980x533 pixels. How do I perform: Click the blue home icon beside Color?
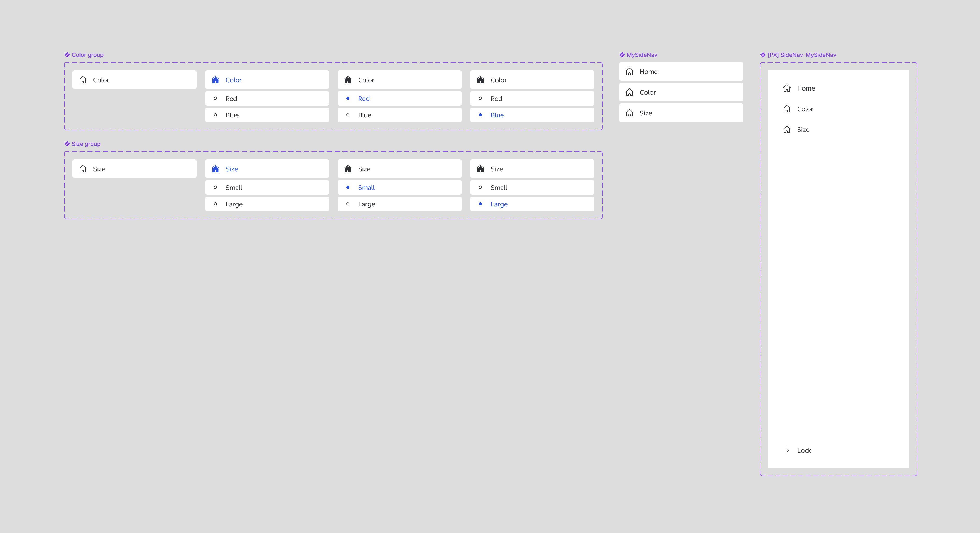(x=215, y=80)
